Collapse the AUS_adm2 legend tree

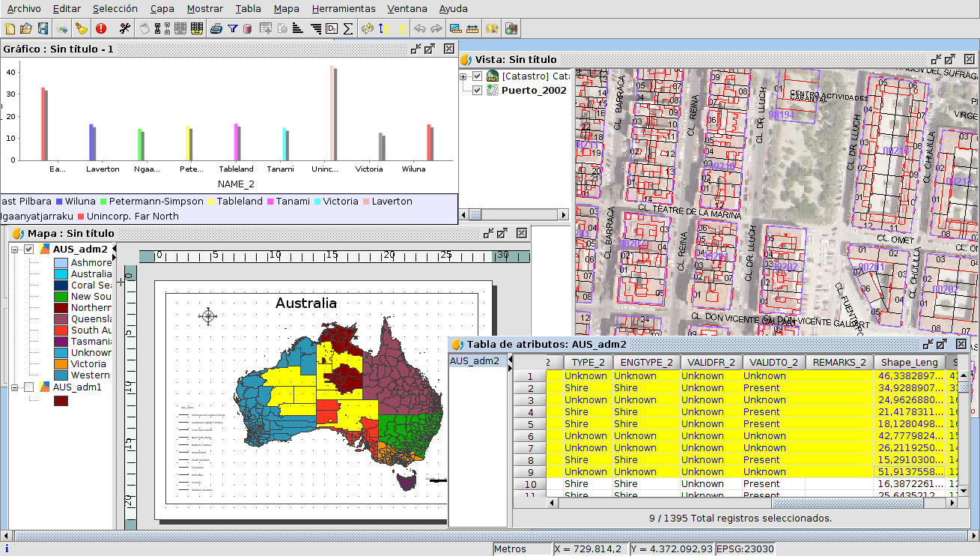point(15,250)
